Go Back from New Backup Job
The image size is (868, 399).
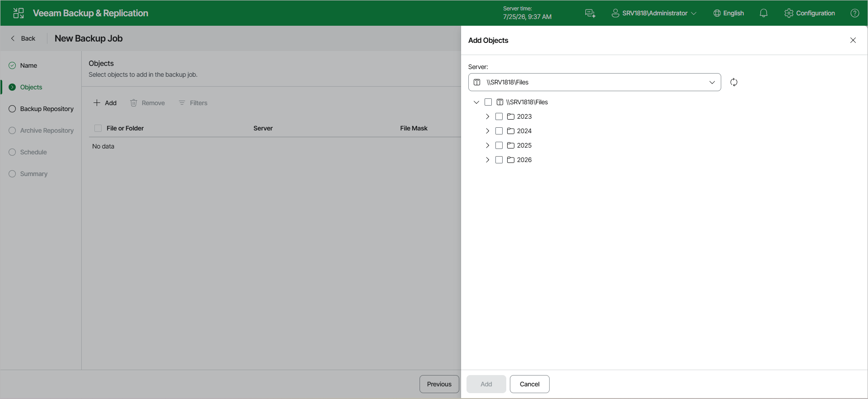pyautogui.click(x=23, y=38)
